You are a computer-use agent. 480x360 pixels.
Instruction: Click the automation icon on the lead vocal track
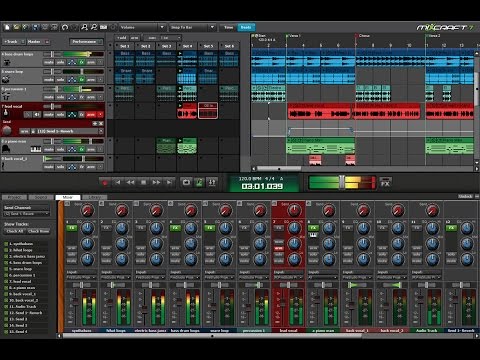click(x=72, y=114)
